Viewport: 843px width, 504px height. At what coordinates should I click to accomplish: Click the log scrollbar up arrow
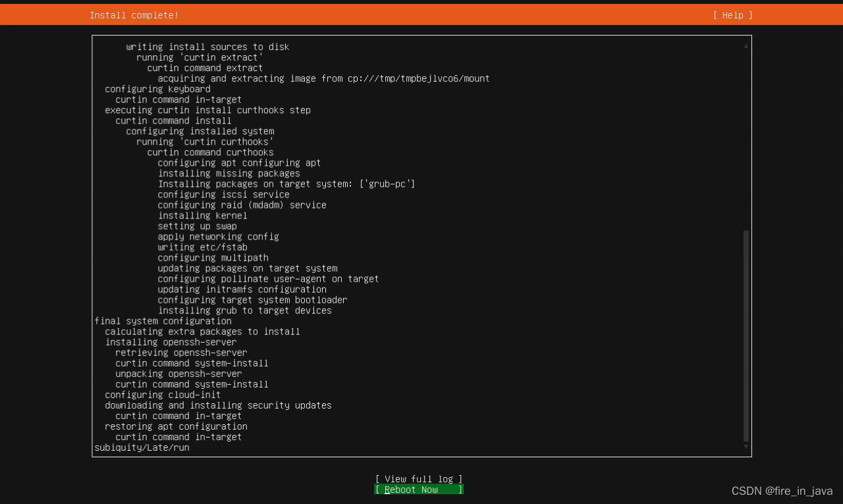point(746,46)
